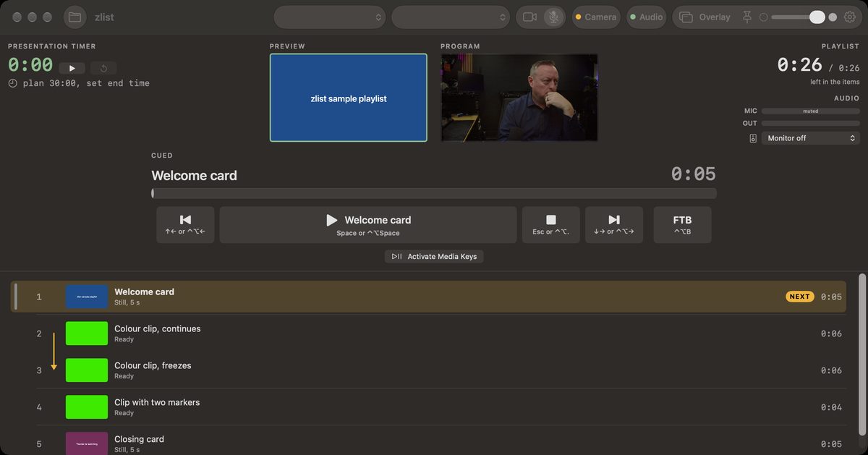This screenshot has height=455, width=868.
Task: Click the 0:04 duration of clip four
Action: (x=831, y=407)
